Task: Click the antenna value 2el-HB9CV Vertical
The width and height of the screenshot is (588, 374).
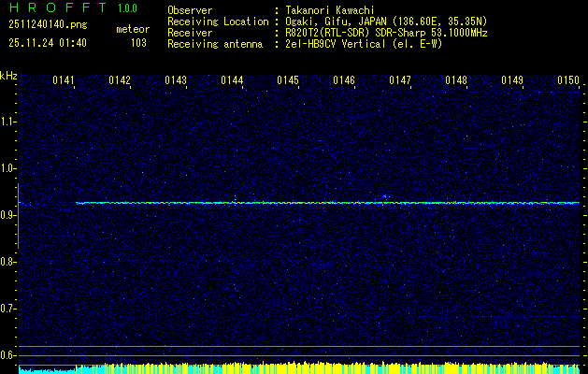Action: tap(336, 44)
